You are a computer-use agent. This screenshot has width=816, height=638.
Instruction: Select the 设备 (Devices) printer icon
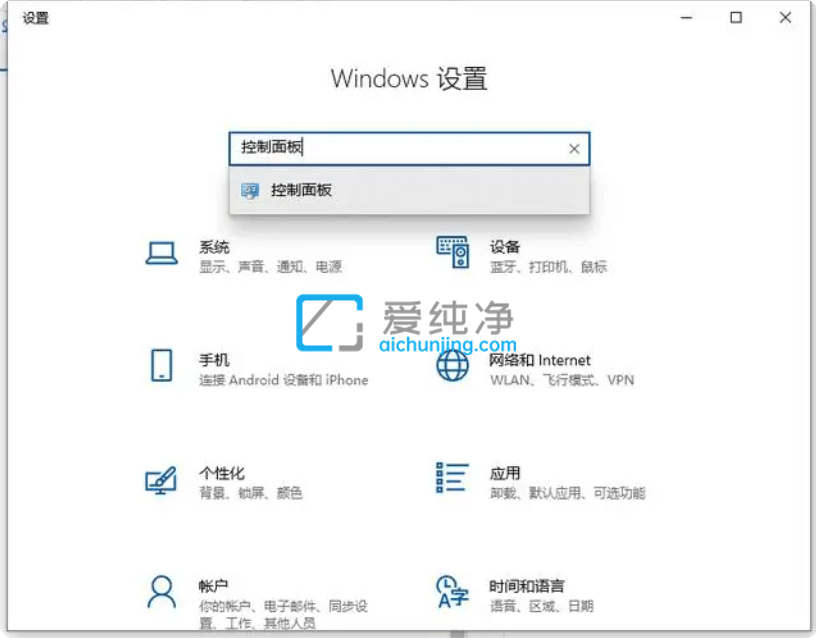[x=452, y=253]
